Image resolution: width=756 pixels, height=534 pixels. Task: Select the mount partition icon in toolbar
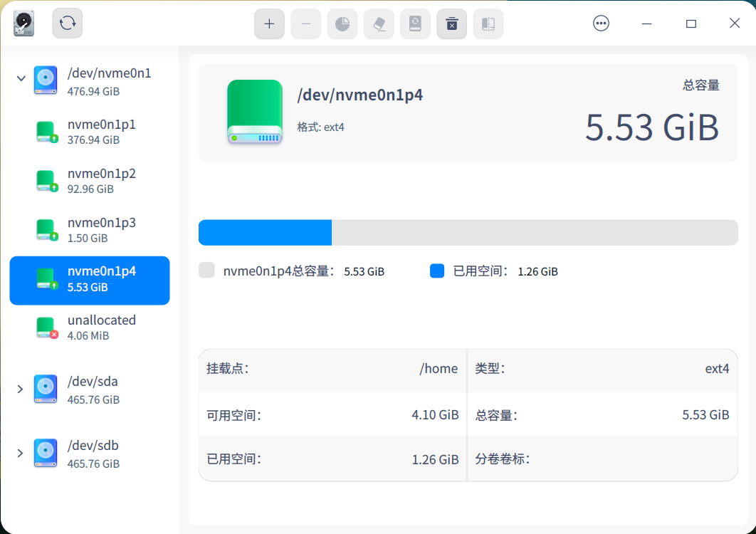click(488, 23)
